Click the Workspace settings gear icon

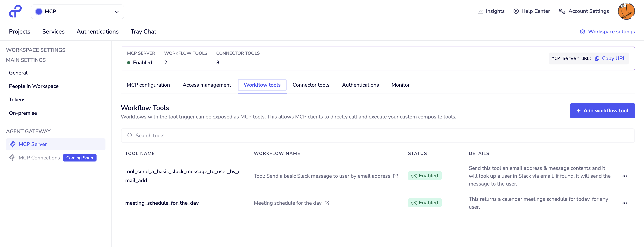582,32
